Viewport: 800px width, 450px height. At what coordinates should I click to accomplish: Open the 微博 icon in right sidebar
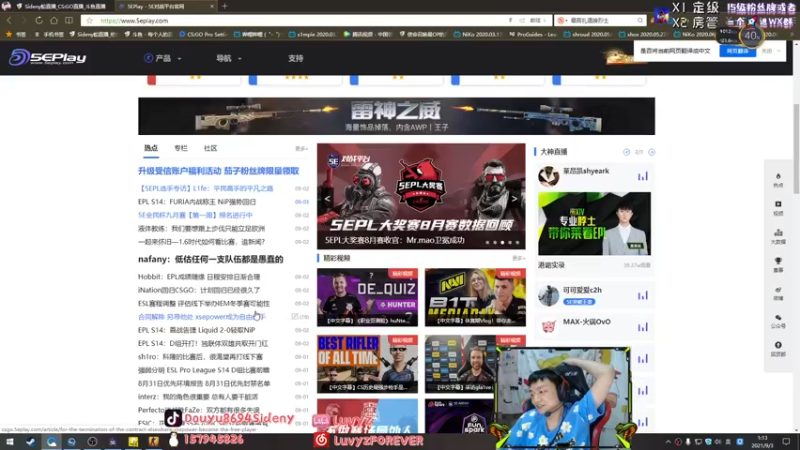[x=778, y=293]
